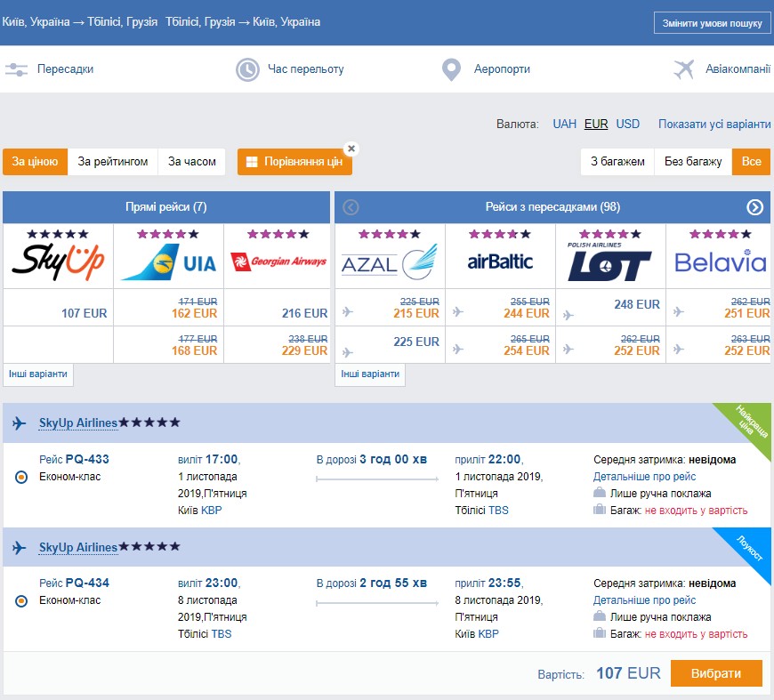This screenshot has height=700, width=774.
Task: Sort results За рейтингом
Action: (x=113, y=162)
